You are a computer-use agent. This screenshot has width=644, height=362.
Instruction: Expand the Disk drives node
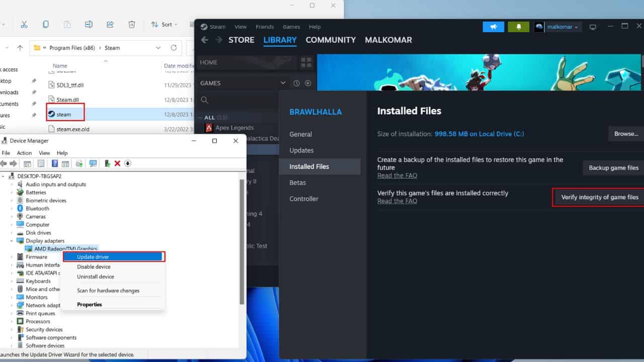tap(12, 233)
